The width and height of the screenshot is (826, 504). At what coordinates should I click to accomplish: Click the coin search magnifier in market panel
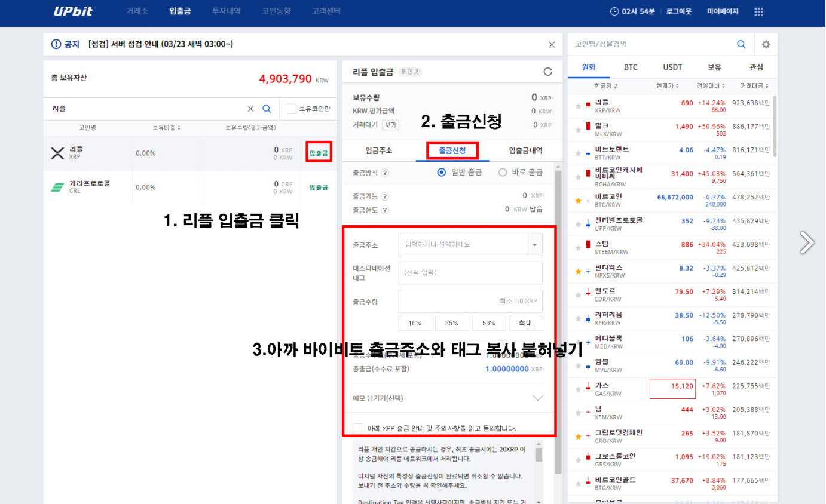(x=741, y=44)
